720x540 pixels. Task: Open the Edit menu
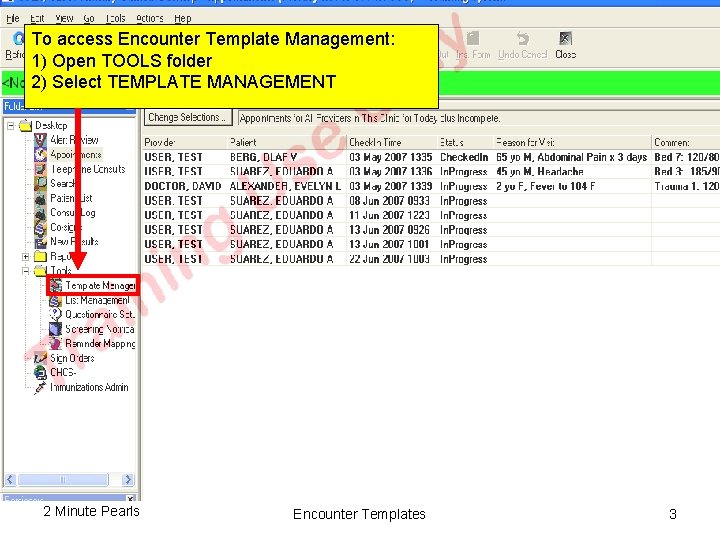click(x=37, y=18)
